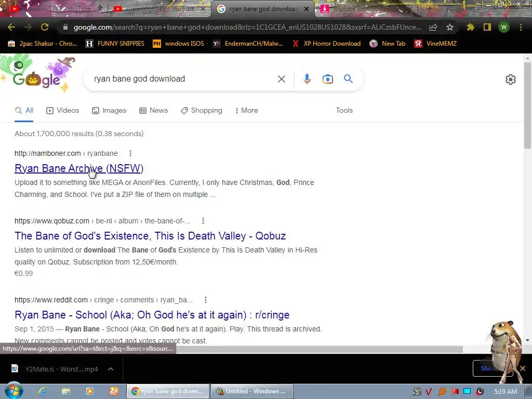Close the ryan bane god download tab

click(x=307, y=9)
